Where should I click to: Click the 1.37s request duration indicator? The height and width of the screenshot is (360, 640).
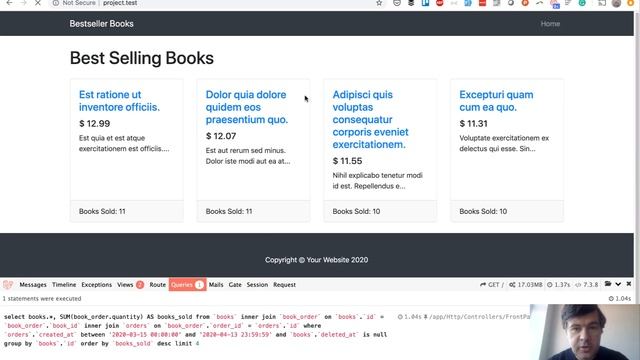point(558,284)
